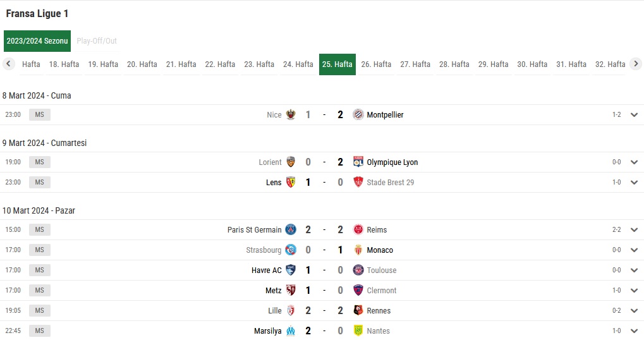The height and width of the screenshot is (340, 644).
Task: Show later weeks with the right arrow
Action: pos(636,64)
